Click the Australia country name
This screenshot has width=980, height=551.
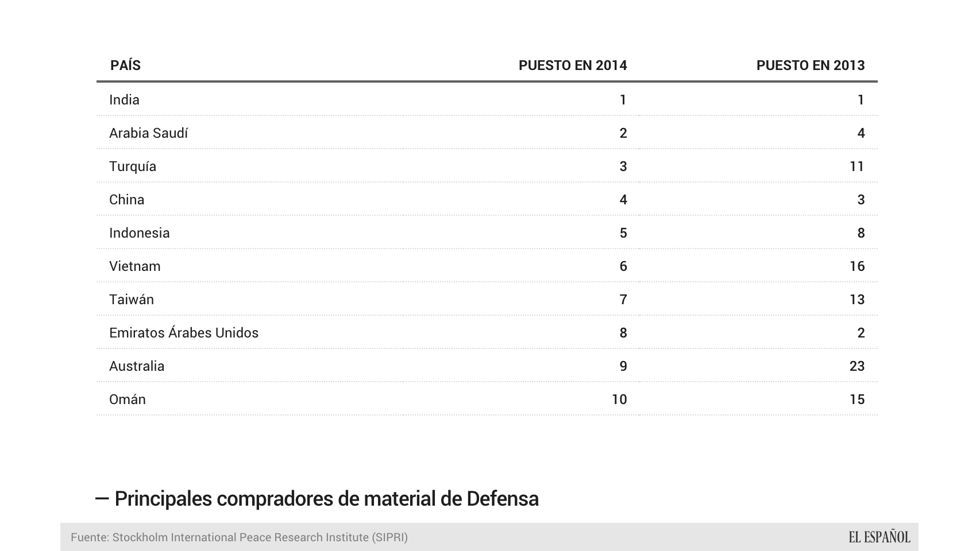coord(137,366)
